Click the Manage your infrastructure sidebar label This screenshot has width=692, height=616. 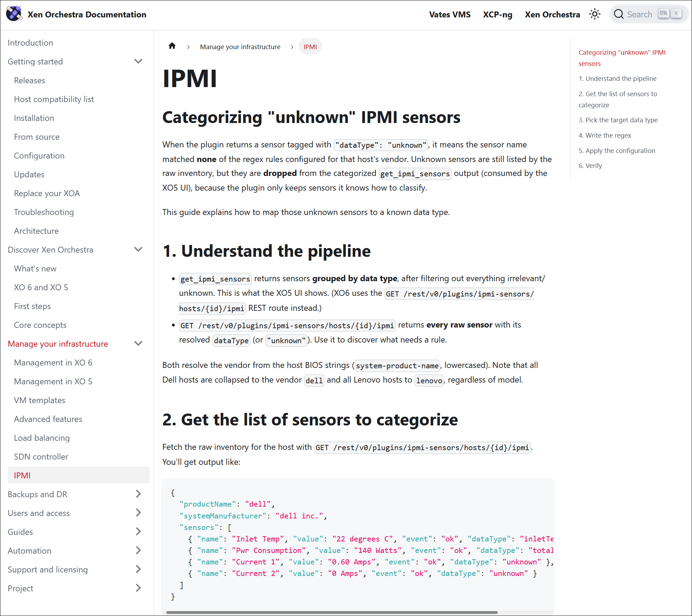58,344
